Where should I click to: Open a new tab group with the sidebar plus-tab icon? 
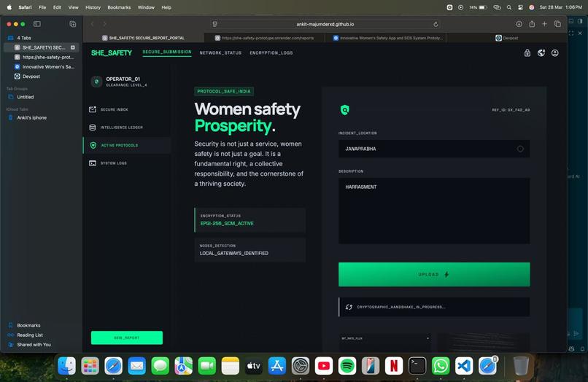(73, 24)
